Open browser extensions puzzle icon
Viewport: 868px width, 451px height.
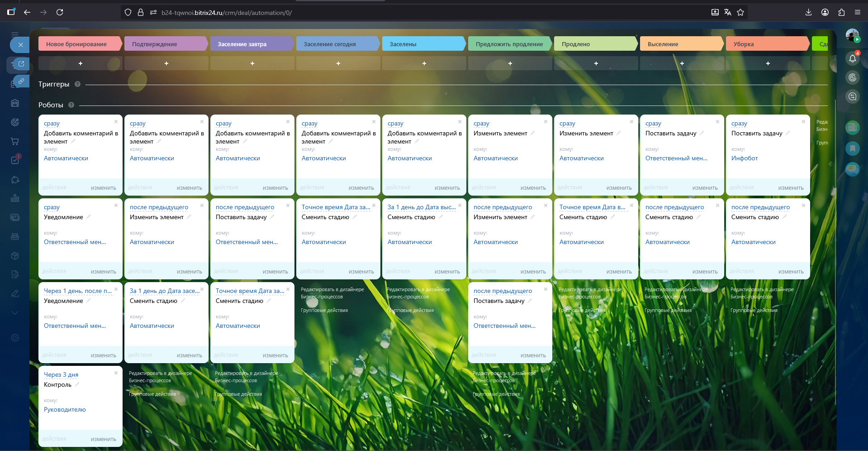[x=841, y=12]
